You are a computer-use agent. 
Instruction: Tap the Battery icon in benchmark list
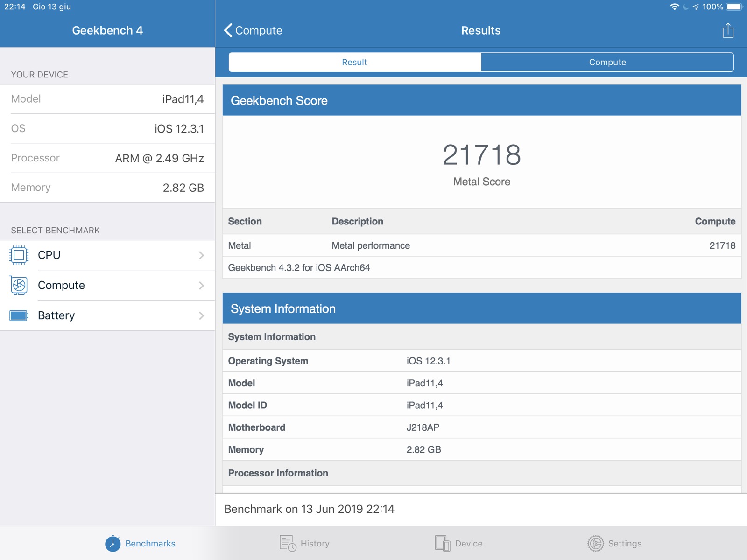(19, 316)
